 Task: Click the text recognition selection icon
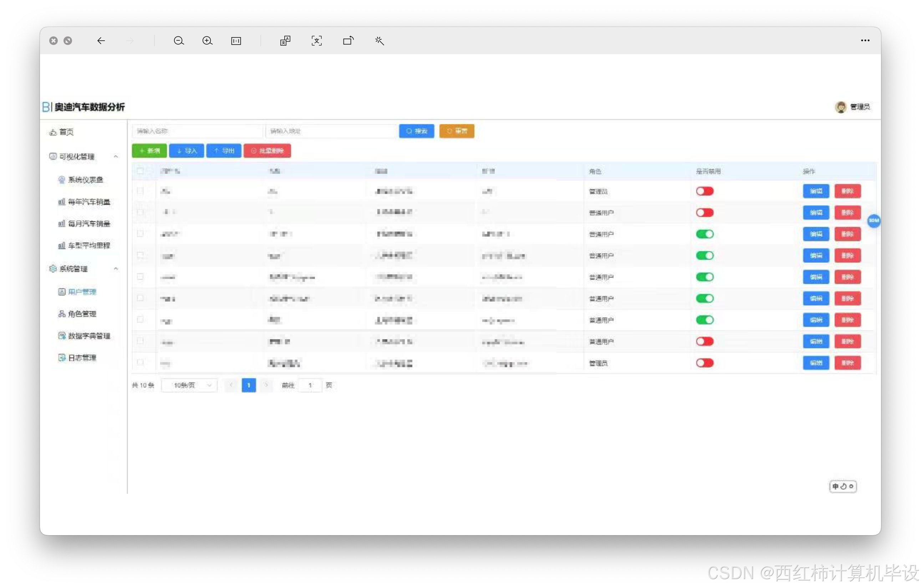[x=317, y=41]
